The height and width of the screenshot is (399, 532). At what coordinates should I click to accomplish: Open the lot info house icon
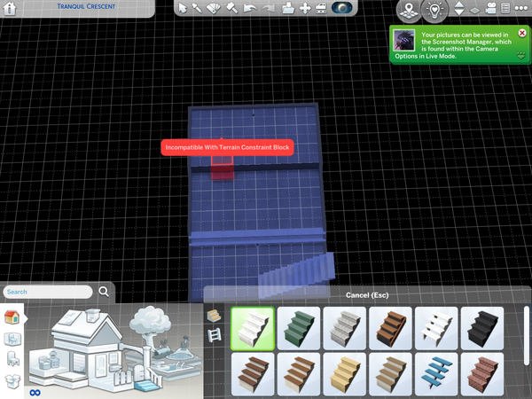10,9
